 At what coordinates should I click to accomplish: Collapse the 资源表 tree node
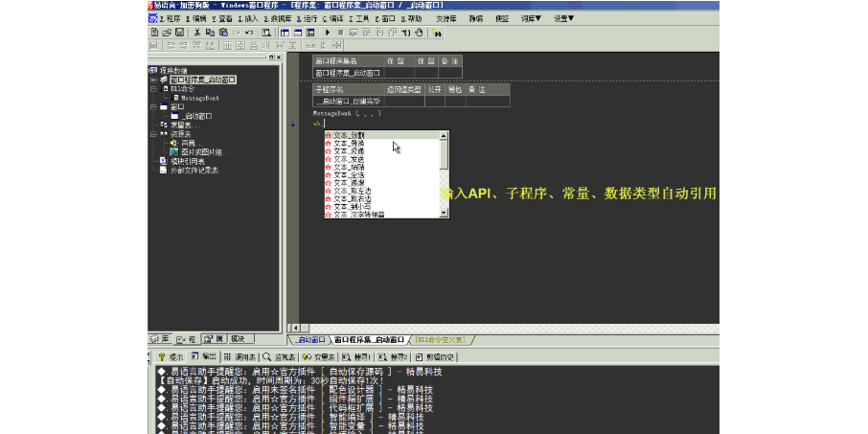pos(151,133)
